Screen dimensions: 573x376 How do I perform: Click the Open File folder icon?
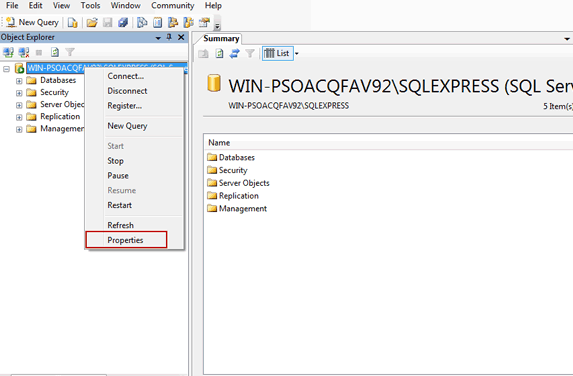click(92, 23)
